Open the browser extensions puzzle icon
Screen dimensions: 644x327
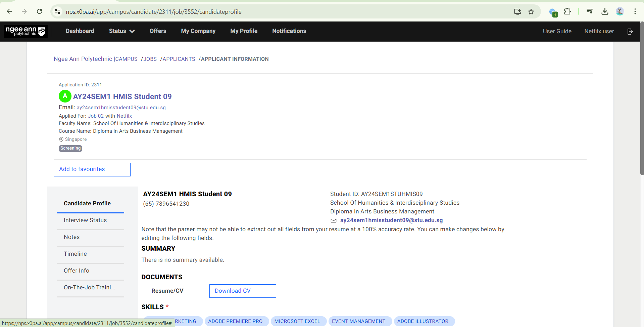[567, 11]
